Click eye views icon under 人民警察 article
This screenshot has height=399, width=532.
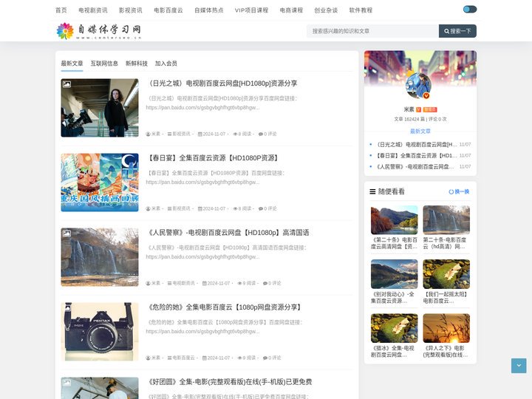[x=239, y=283]
